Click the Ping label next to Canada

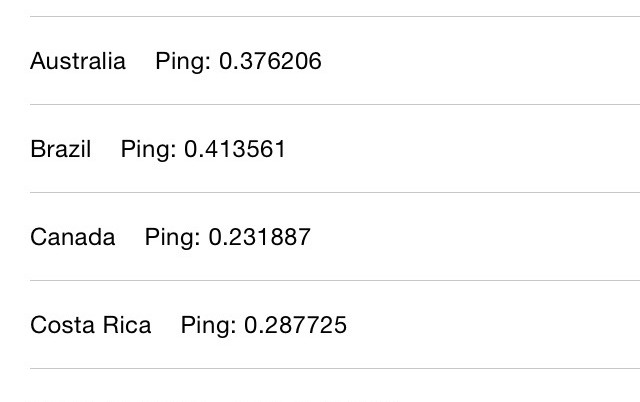[x=172, y=237]
